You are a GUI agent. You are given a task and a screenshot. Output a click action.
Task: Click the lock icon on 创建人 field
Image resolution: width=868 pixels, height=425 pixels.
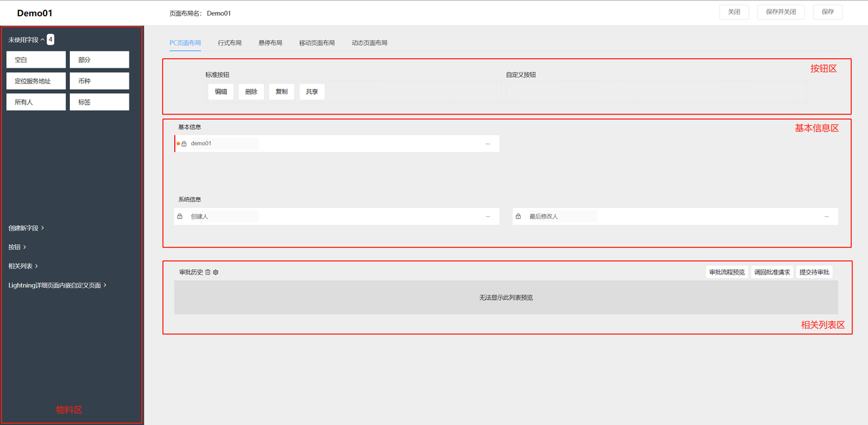[x=180, y=216]
